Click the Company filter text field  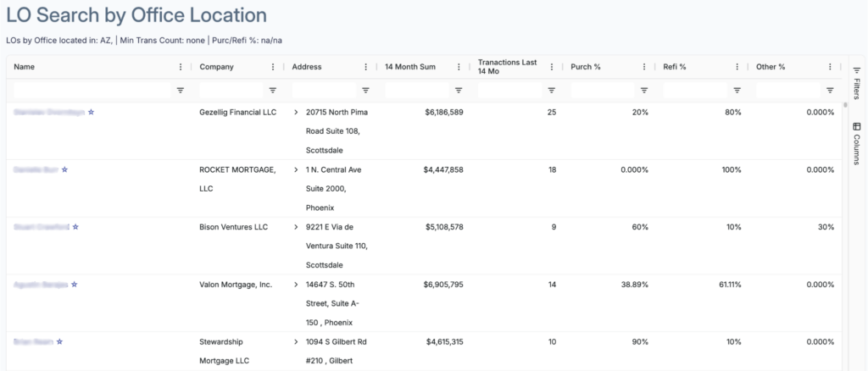pyautogui.click(x=231, y=90)
